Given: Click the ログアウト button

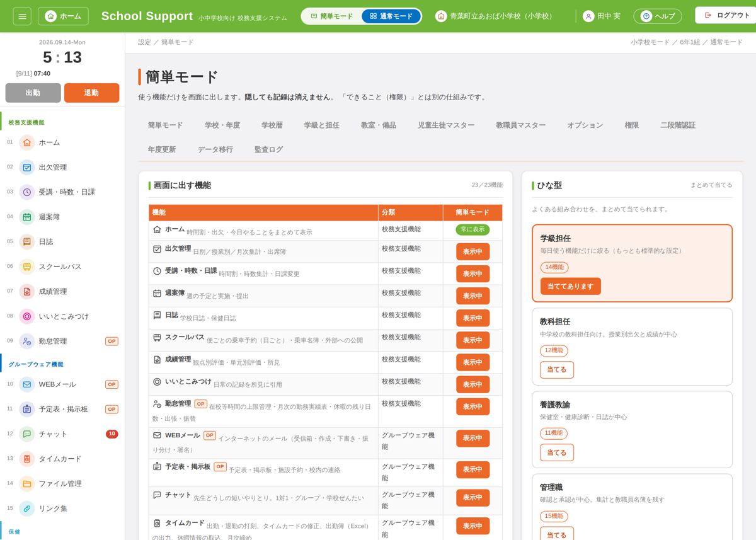Looking at the screenshot, I should [727, 15].
